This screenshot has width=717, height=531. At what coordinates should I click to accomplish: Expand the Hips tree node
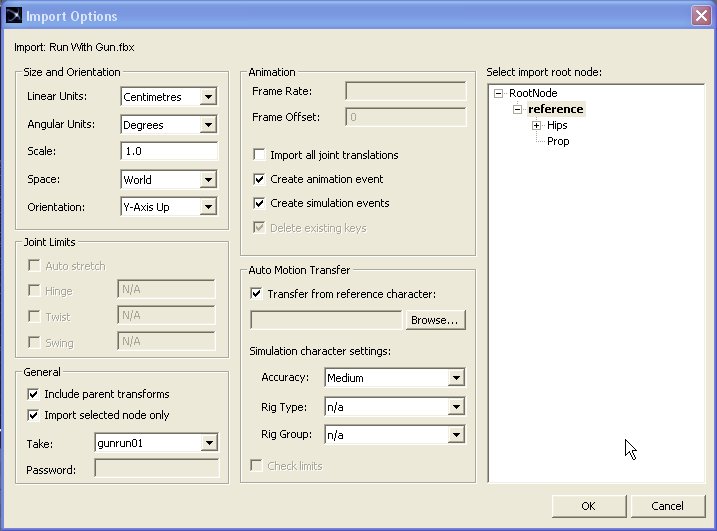tap(536, 125)
